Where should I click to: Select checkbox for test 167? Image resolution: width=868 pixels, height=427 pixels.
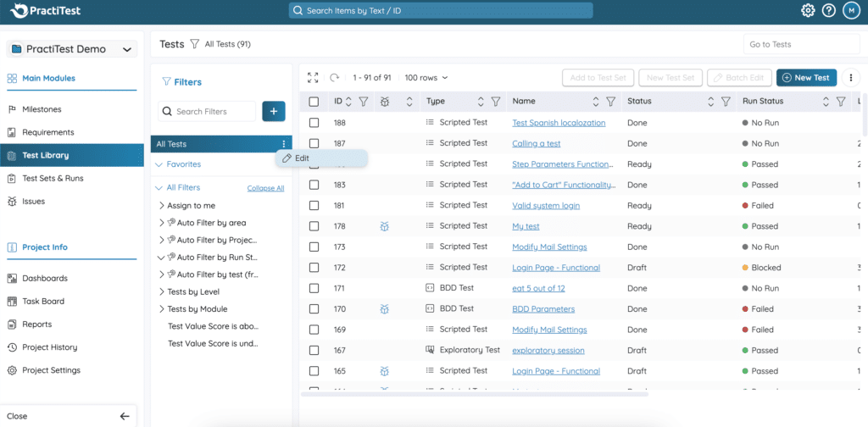tap(314, 350)
